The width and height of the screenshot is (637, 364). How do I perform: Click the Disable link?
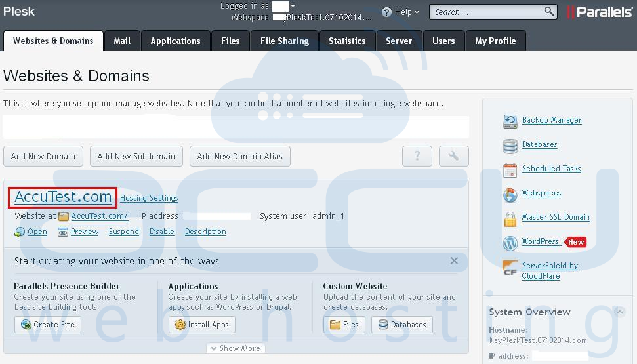pos(161,232)
